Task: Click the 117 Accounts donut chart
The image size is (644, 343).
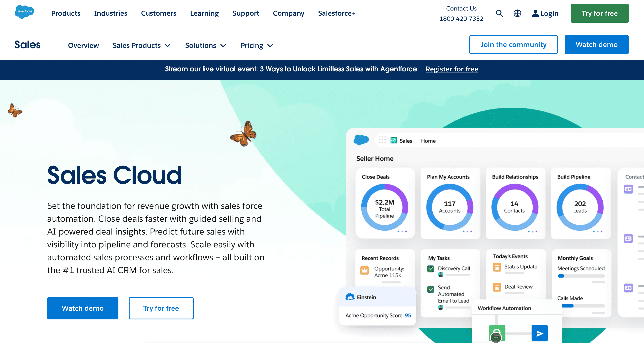Action: 449,207
